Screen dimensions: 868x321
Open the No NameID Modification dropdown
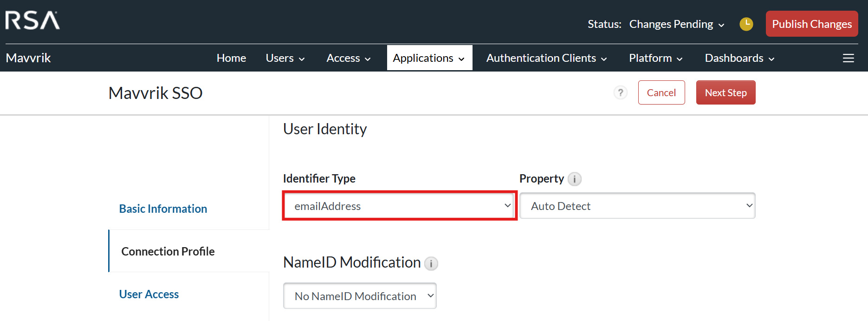360,296
